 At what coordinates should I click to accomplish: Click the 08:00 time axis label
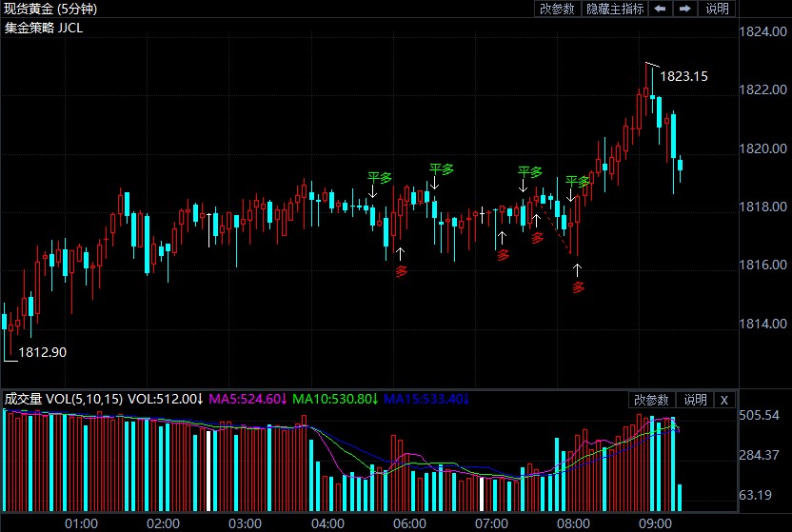[573, 523]
